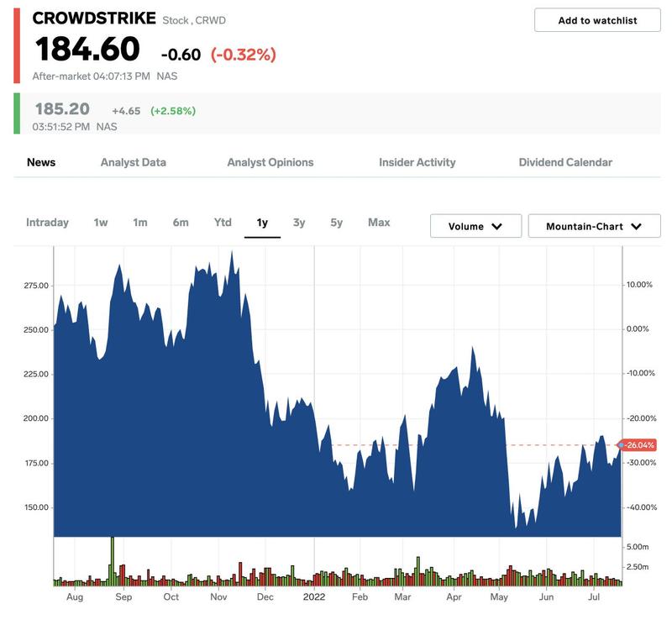
Task: Choose the 6m time range
Action: (x=181, y=223)
